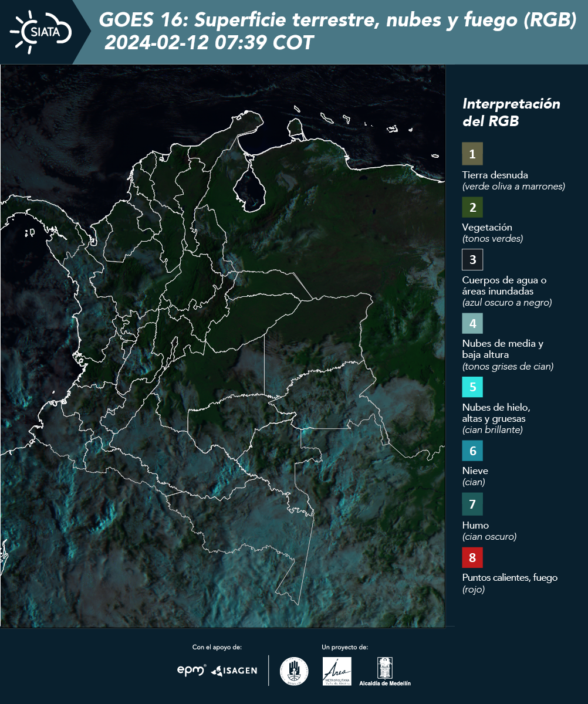Click the 'Tierra desnuda' label
This screenshot has width=588, height=704.
pyautogui.click(x=495, y=175)
